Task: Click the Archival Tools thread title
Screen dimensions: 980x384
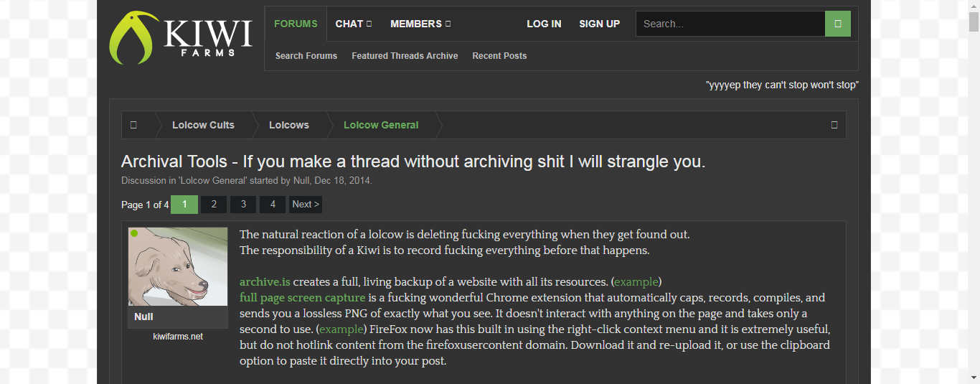Action: click(413, 161)
